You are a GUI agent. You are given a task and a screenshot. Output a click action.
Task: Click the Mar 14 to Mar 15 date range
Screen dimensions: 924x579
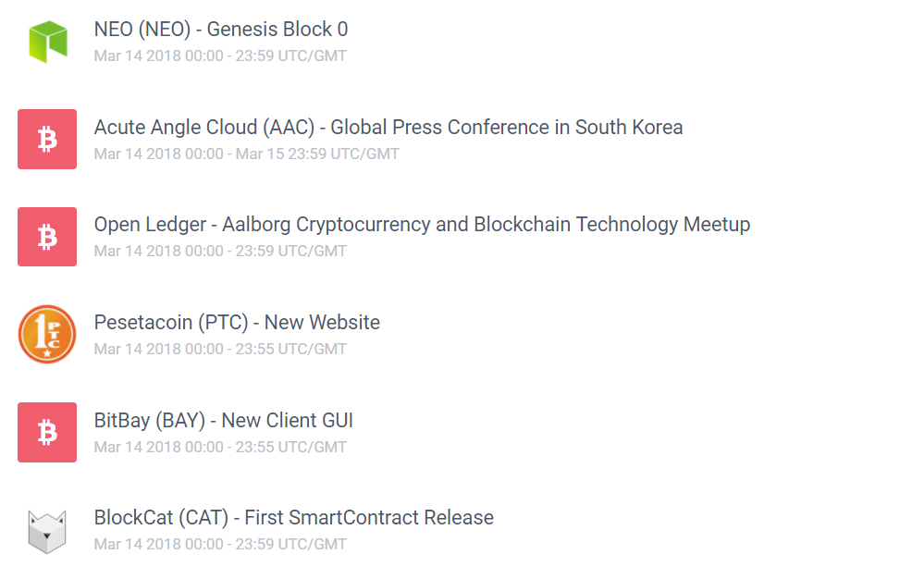pos(246,154)
